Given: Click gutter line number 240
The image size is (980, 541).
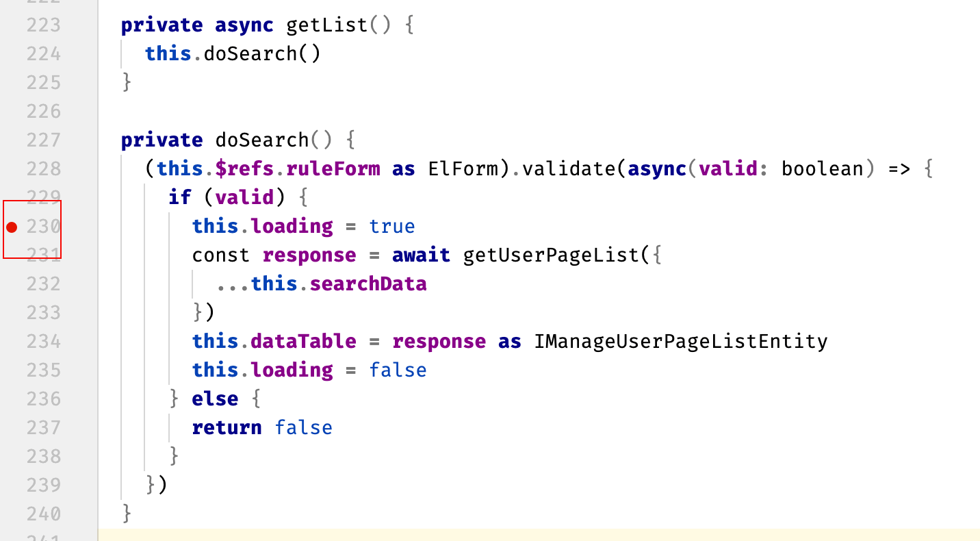Looking at the screenshot, I should point(44,514).
